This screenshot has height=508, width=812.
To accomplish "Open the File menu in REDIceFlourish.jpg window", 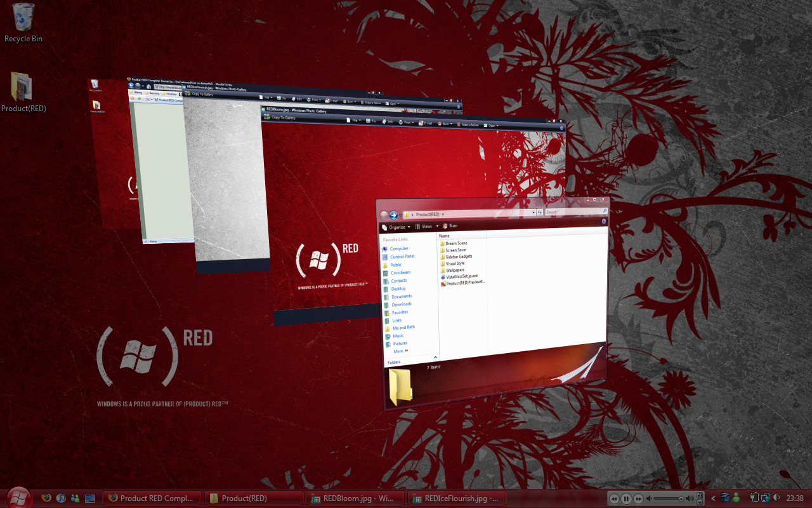I will 265,98.
